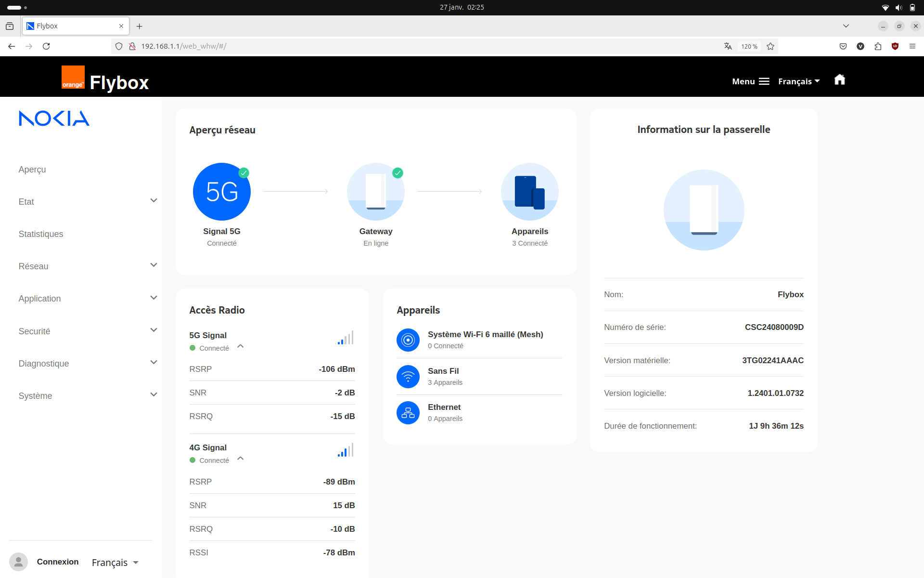Open the Menu hamburger icon
The width and height of the screenshot is (924, 578).
(764, 81)
